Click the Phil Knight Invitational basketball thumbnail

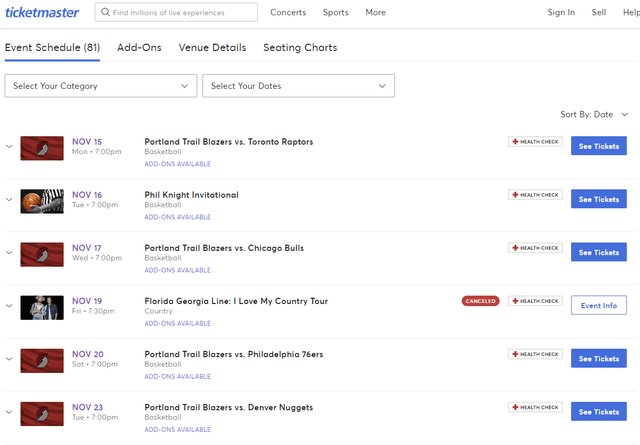click(x=42, y=201)
